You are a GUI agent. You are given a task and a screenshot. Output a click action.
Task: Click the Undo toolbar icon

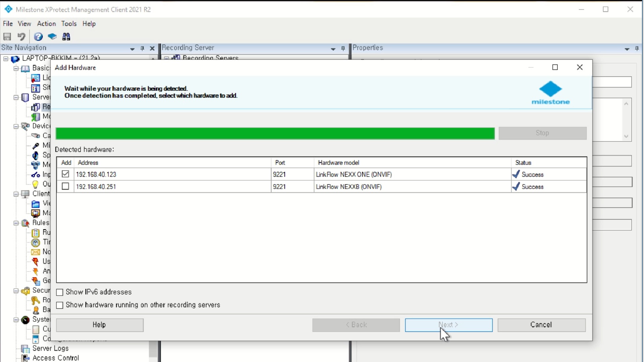pyautogui.click(x=21, y=37)
